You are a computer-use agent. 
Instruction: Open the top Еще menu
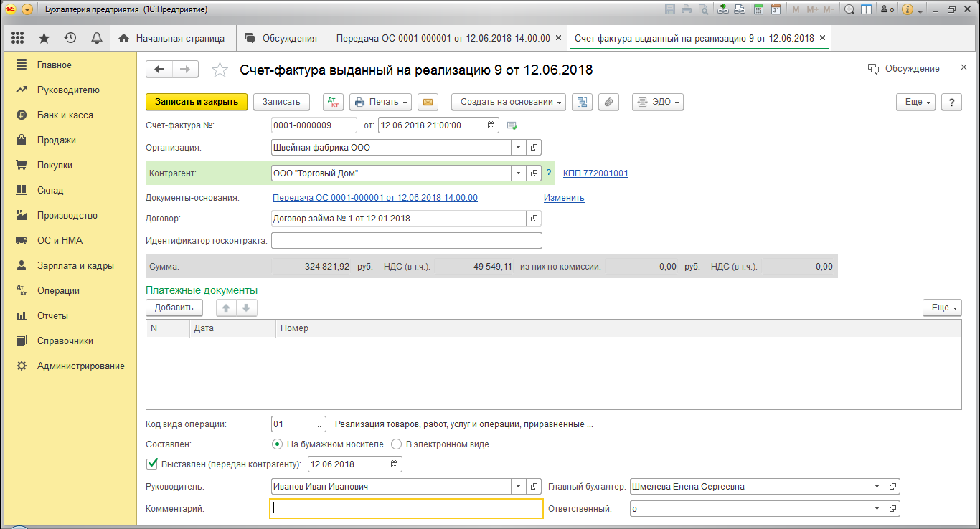point(916,102)
